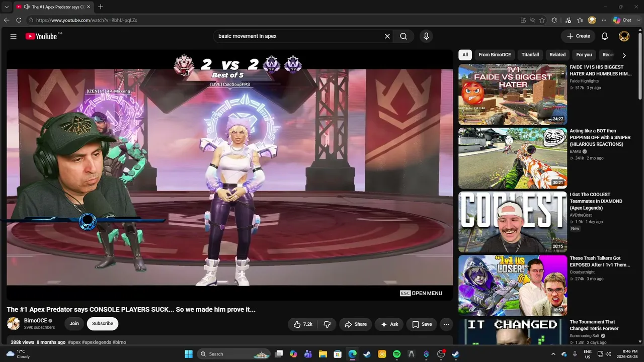The height and width of the screenshot is (362, 644).
Task: Open Microsoft Teams from the taskbar
Action: click(308, 354)
